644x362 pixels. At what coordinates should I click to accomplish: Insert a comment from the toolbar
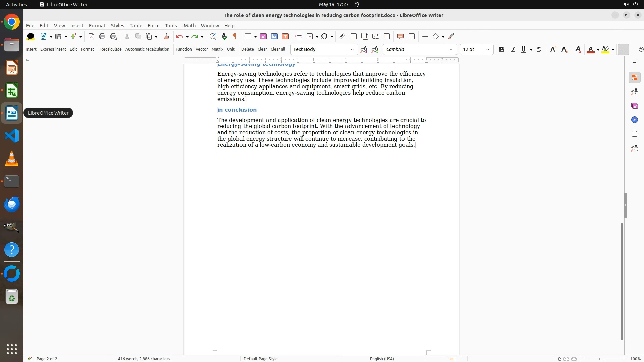(400, 36)
